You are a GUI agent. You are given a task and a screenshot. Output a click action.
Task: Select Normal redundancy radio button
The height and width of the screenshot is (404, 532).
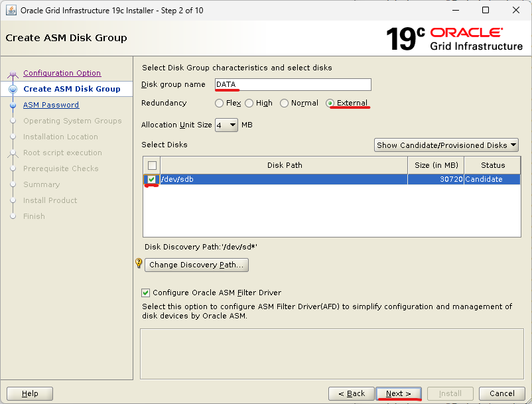[285, 103]
